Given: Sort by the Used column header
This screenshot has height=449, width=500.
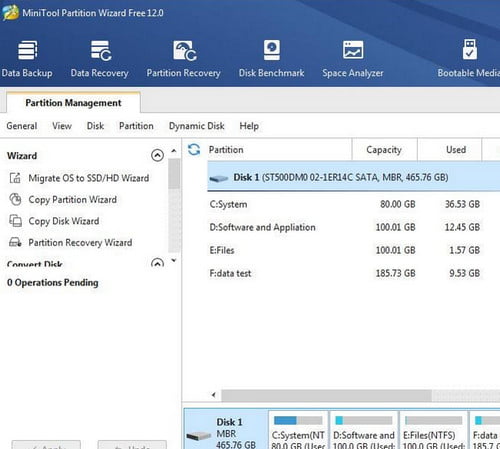Looking at the screenshot, I should tap(449, 150).
